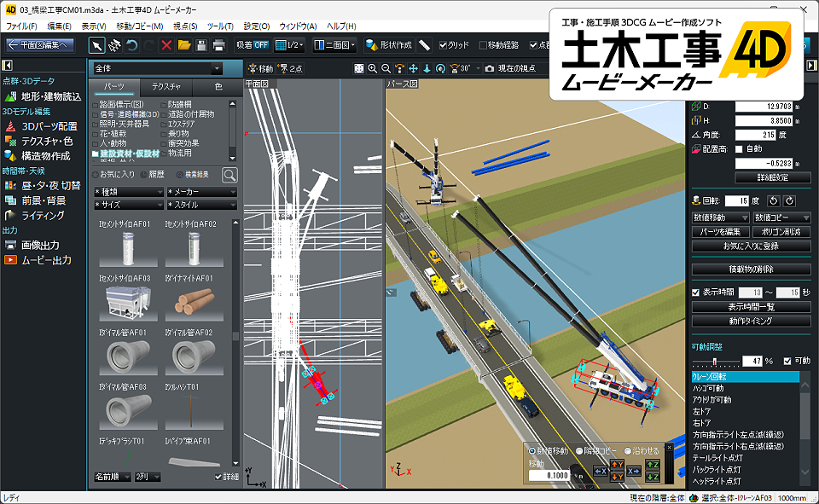Screen dimensions: 819x504
Task: Uncheck the 表示時間 checkbox
Action: pyautogui.click(x=695, y=293)
